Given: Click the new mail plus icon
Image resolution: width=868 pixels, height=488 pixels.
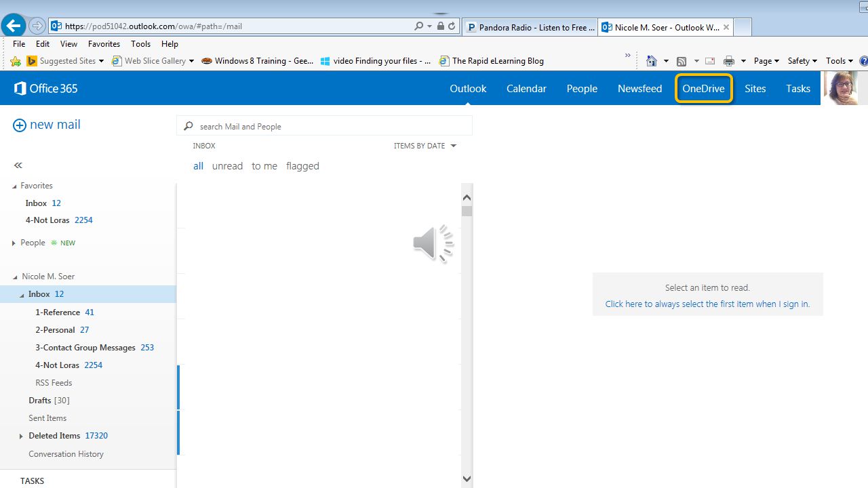Looking at the screenshot, I should click(x=20, y=125).
